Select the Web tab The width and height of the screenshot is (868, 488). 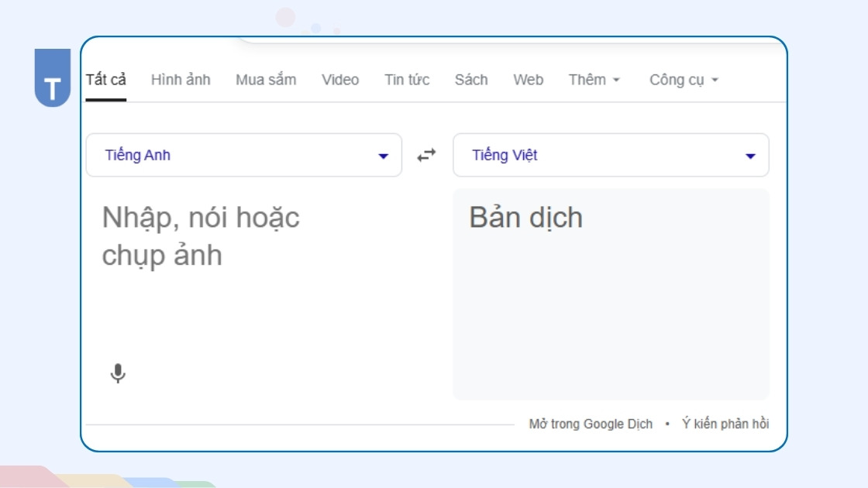click(x=528, y=80)
